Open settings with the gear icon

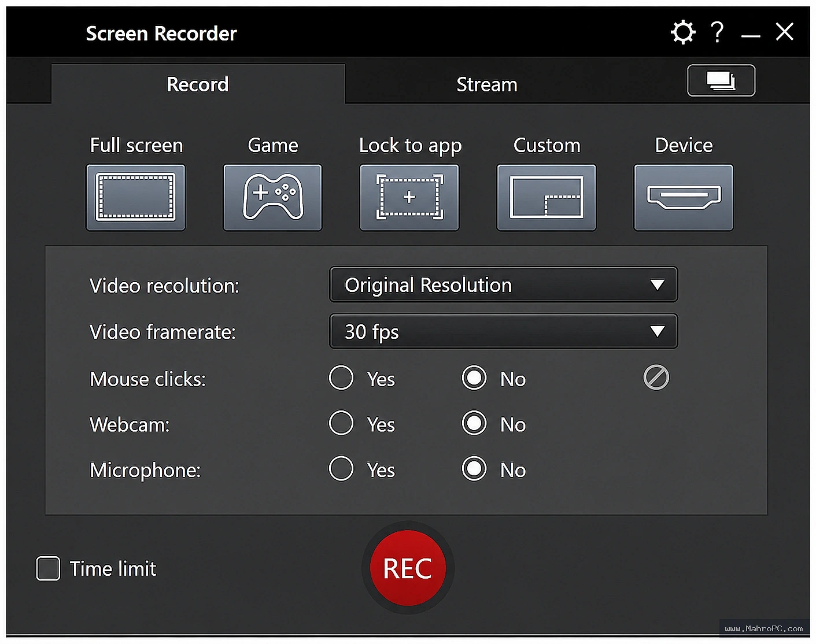[x=683, y=32]
